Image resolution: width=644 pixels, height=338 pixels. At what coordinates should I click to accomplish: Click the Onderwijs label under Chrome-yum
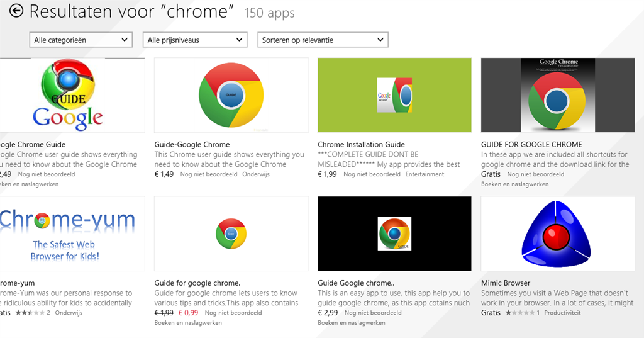[69, 312]
